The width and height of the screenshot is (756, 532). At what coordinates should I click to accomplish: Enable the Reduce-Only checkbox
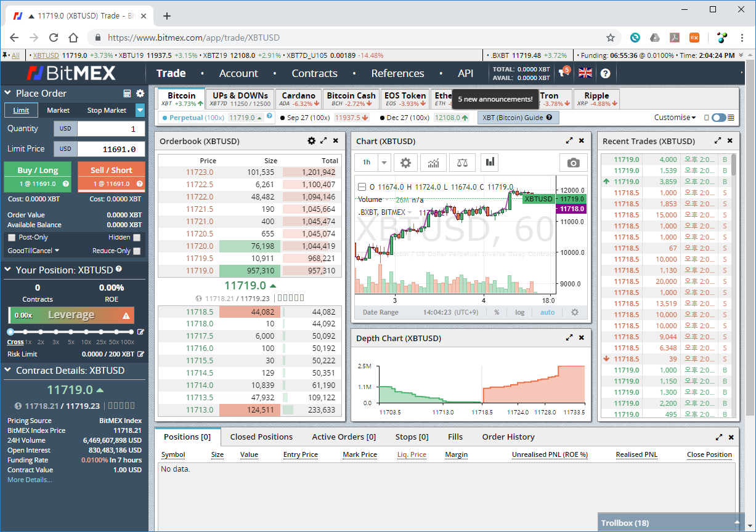137,251
